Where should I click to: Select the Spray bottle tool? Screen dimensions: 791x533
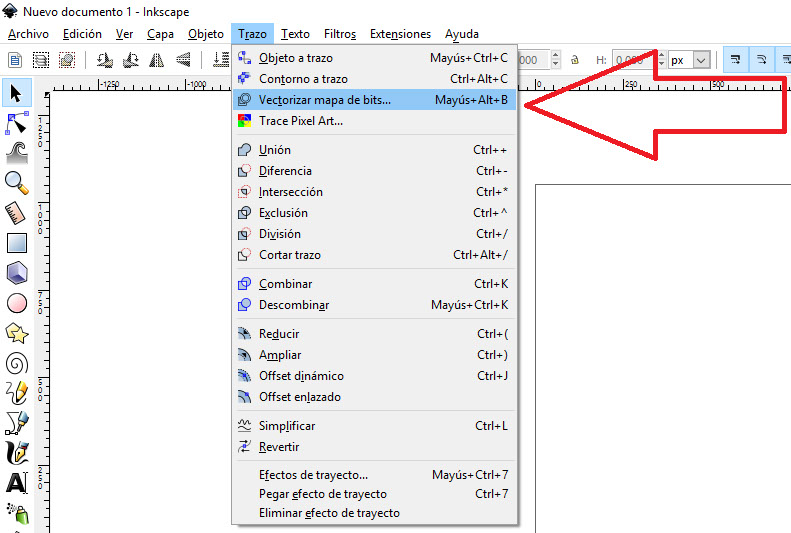tap(18, 513)
